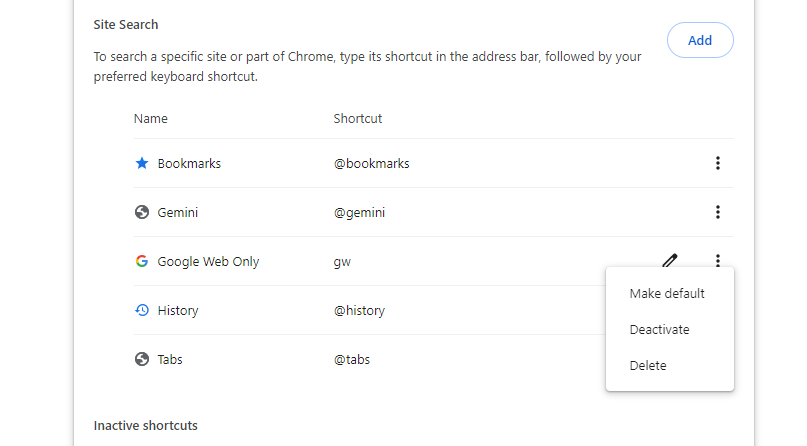807x446 pixels.
Task: Select the @bookmarks shortcut text
Action: tap(372, 164)
